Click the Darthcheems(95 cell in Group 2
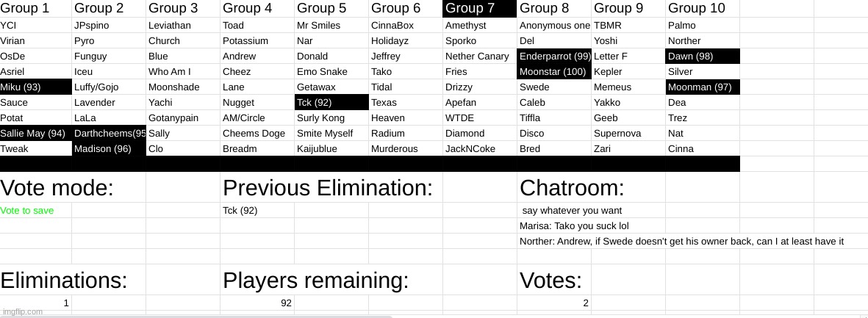This screenshot has width=868, height=318. tap(109, 134)
